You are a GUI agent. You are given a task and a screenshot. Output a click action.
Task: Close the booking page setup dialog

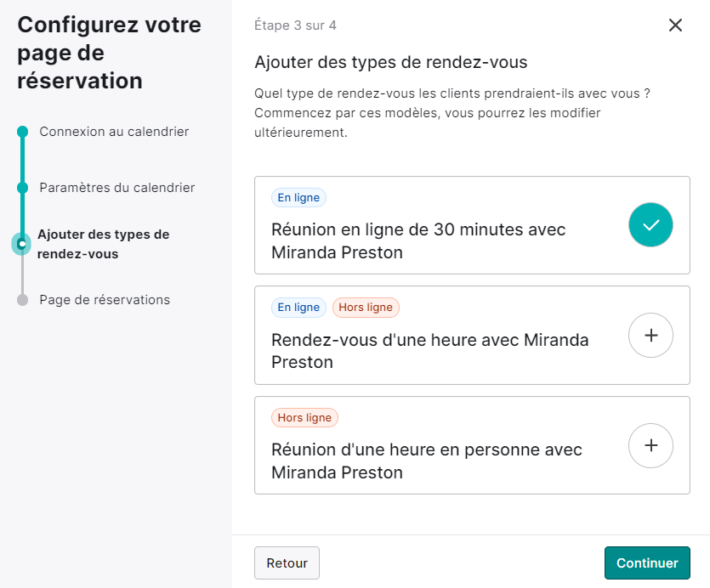click(675, 25)
